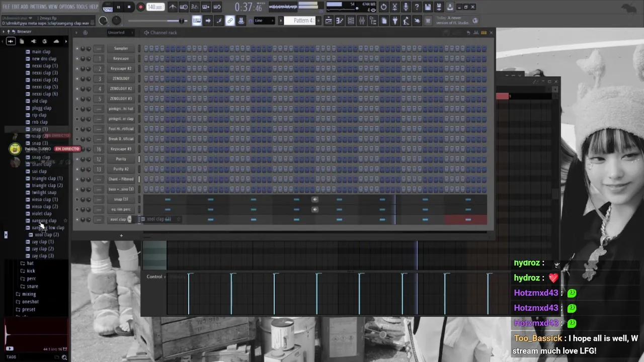Click the Sampler channel button

pos(121,48)
